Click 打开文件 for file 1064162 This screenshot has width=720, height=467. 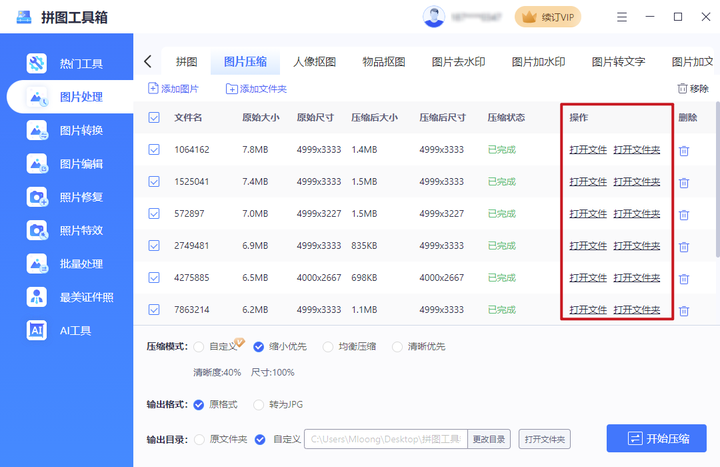click(588, 150)
